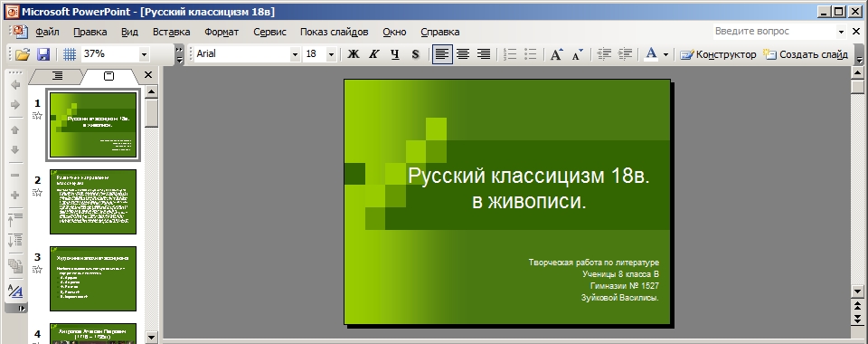This screenshot has width=868, height=344.
Task: Click the font size field showing 18
Action: (x=315, y=54)
